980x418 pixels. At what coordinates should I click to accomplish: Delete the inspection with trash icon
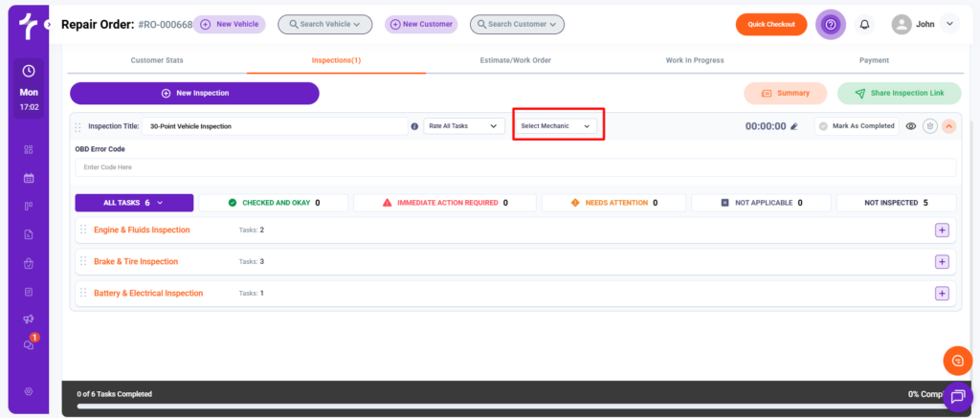point(930,126)
